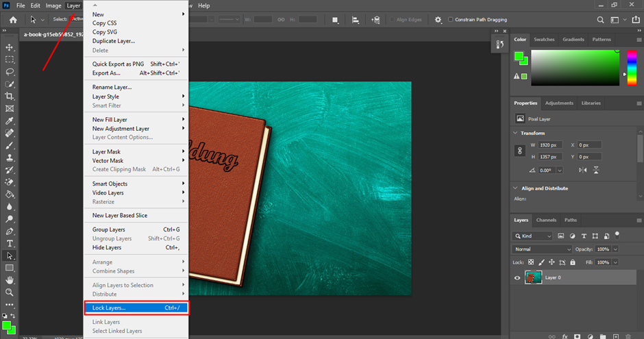
Task: Collapse Align and Distribute section
Action: (515, 188)
